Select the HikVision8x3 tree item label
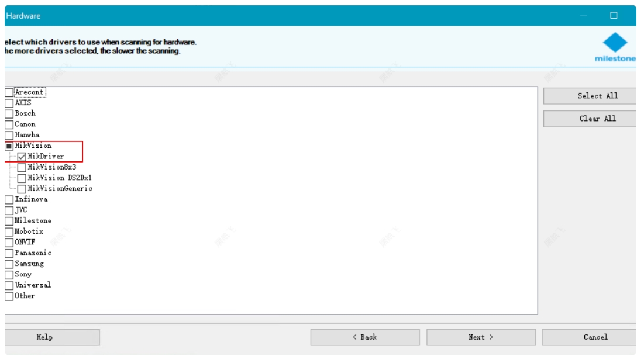The width and height of the screenshot is (644, 363). tap(51, 167)
